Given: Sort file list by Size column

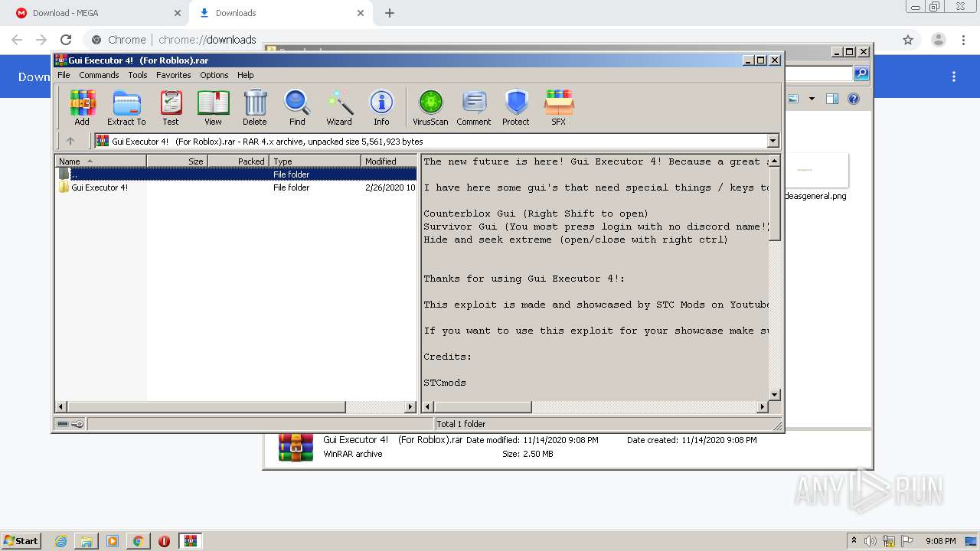Looking at the screenshot, I should pos(177,161).
